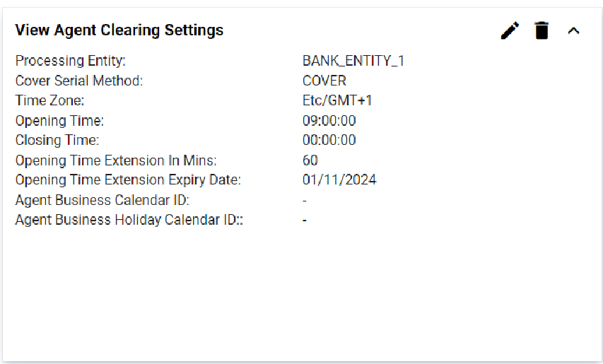This screenshot has width=603, height=364.
Task: Click Opening Time Extension In Mins label
Action: (x=116, y=160)
